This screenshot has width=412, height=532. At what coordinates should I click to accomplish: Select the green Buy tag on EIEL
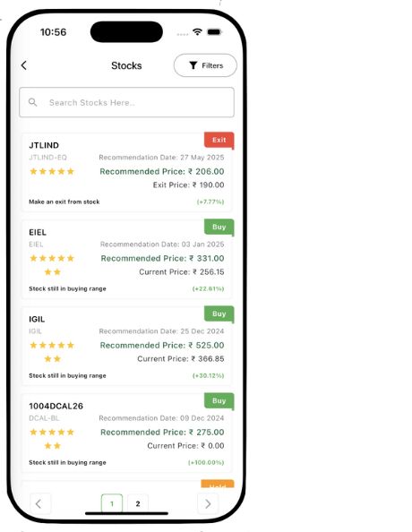point(219,227)
